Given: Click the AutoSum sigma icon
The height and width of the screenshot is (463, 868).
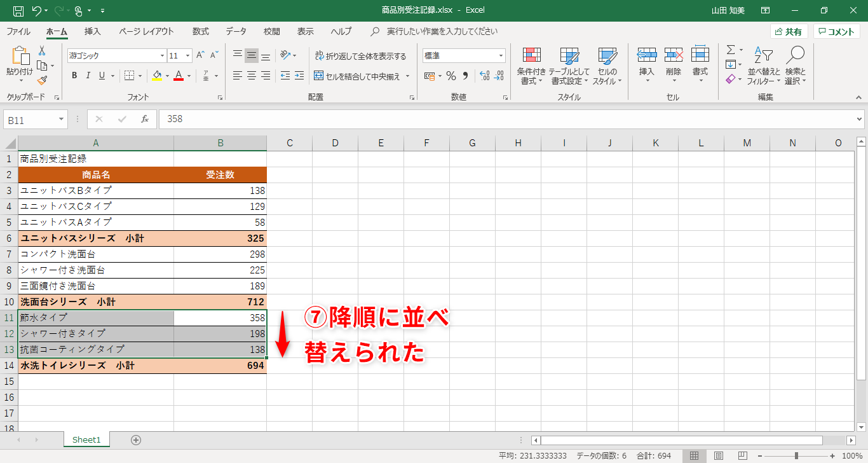Looking at the screenshot, I should (731, 50).
